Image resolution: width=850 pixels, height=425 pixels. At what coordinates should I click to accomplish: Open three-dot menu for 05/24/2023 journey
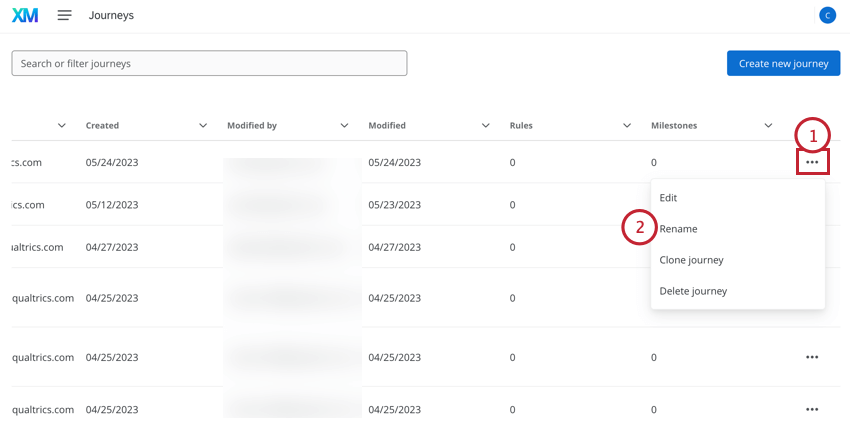pos(812,162)
